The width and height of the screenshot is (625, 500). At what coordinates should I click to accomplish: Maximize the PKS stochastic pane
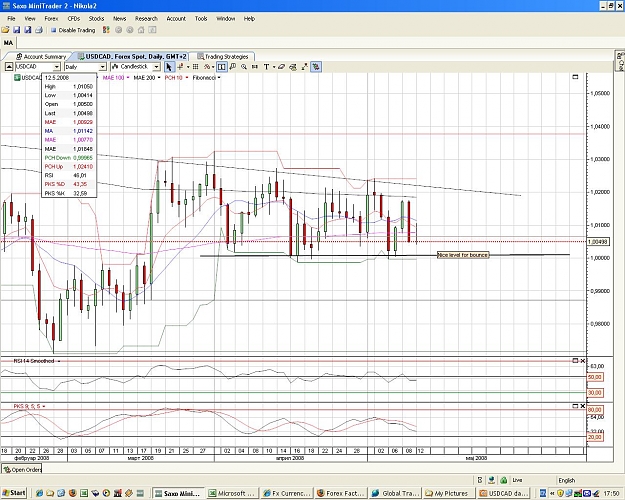[x=575, y=406]
